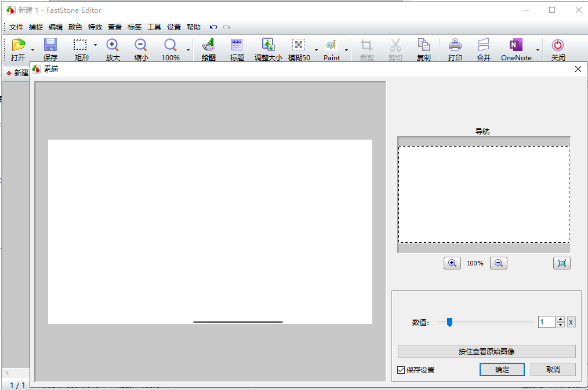Image resolution: width=588 pixels, height=390 pixels.
Task: Open the 设置 menu
Action: pos(174,27)
